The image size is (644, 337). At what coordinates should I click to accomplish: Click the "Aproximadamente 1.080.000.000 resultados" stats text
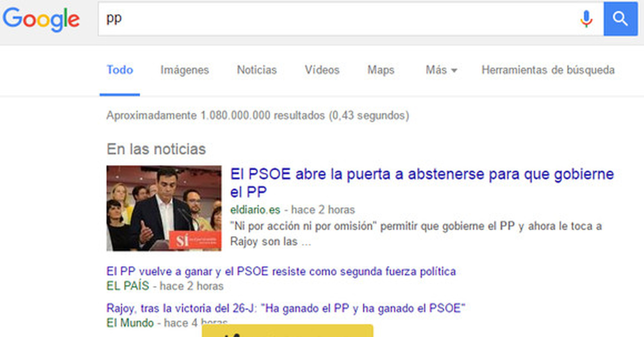(258, 116)
